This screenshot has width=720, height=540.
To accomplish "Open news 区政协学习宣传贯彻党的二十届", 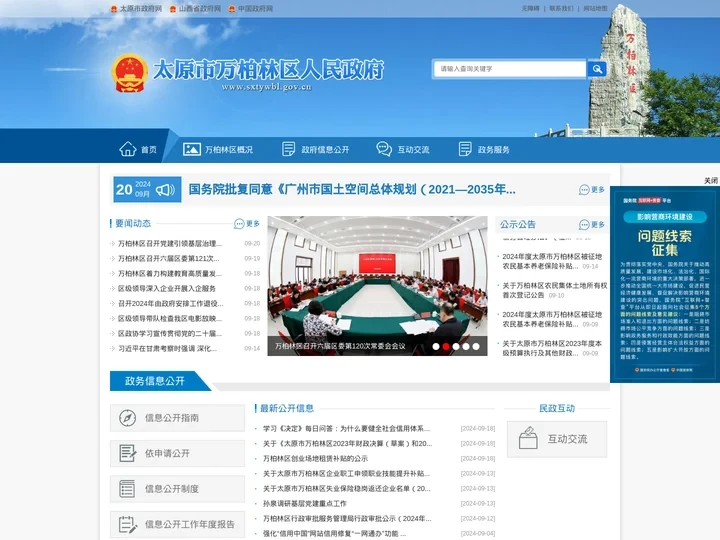I will tap(170, 333).
